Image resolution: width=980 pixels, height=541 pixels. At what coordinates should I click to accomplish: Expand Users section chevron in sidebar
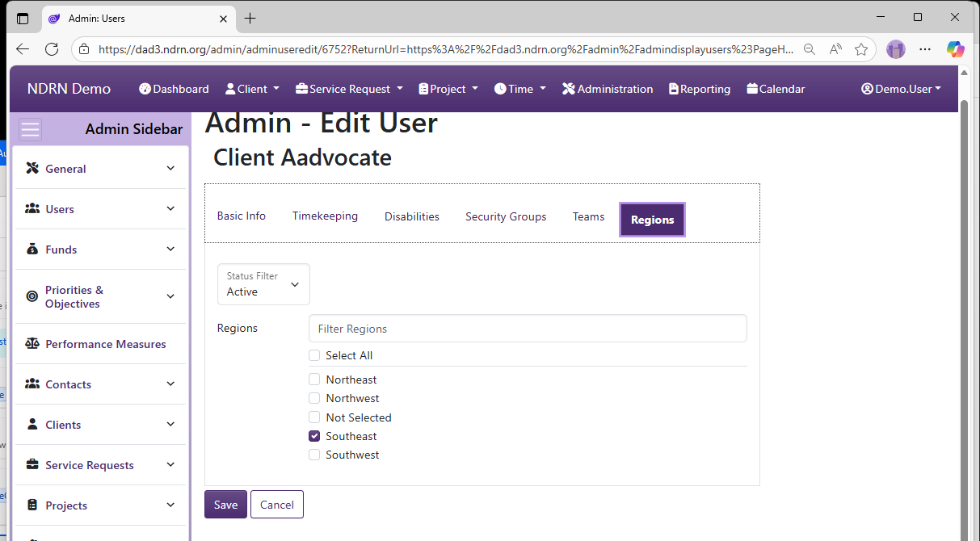(x=170, y=208)
